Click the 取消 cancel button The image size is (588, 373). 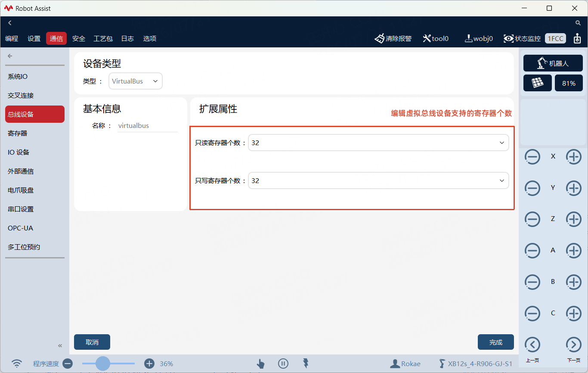[92, 342]
